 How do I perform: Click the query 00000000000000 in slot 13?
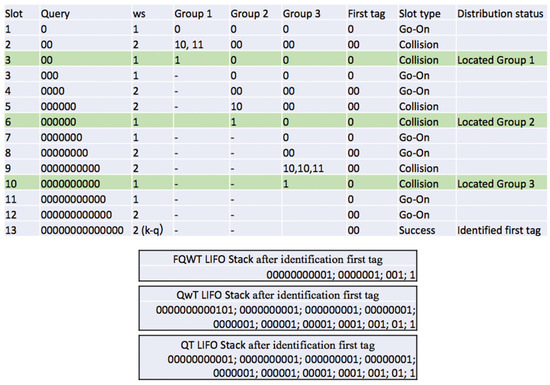coord(82,230)
